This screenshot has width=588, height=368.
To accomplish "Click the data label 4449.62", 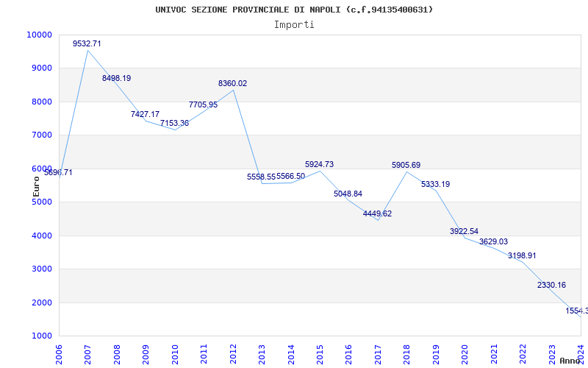I will click(x=378, y=213).
